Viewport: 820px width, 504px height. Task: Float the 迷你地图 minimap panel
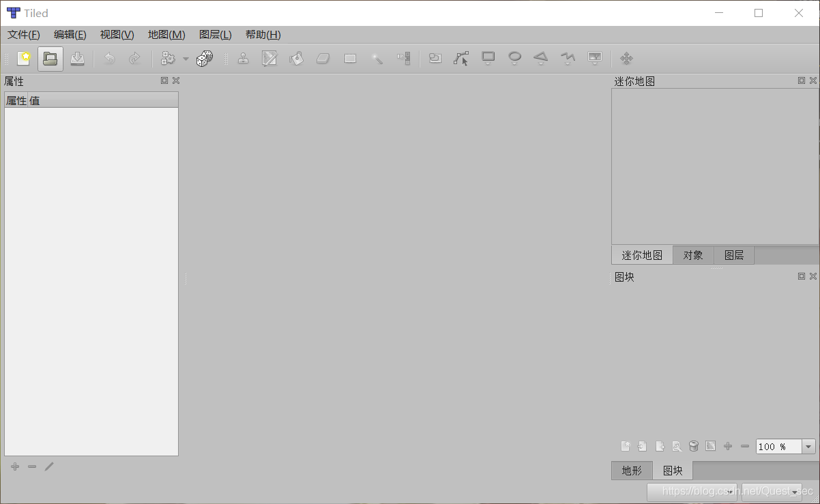click(x=802, y=80)
